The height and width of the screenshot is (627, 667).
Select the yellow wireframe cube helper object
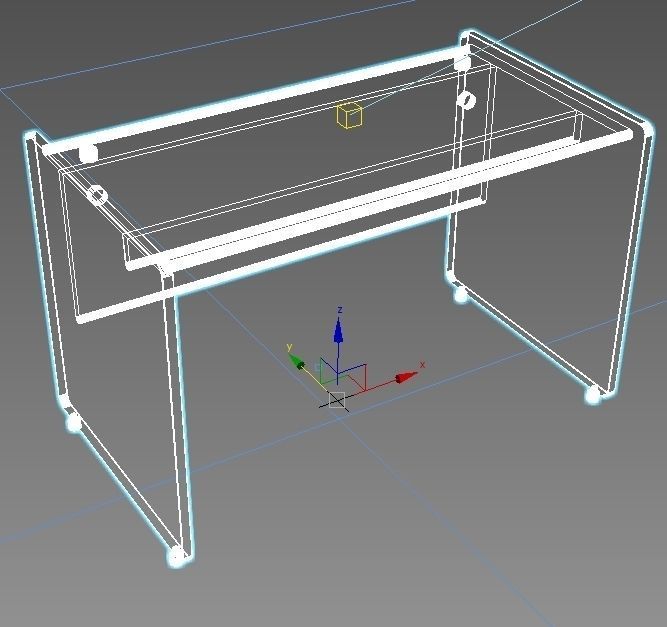tap(349, 115)
